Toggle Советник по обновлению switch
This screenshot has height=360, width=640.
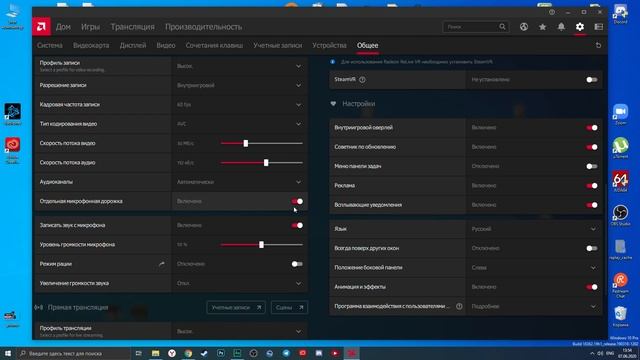tap(592, 147)
